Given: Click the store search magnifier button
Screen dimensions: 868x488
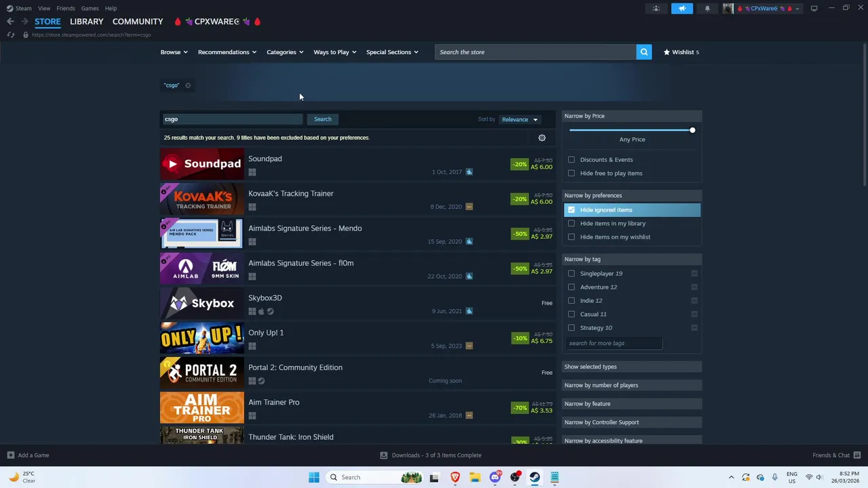Looking at the screenshot, I should pos(644,52).
